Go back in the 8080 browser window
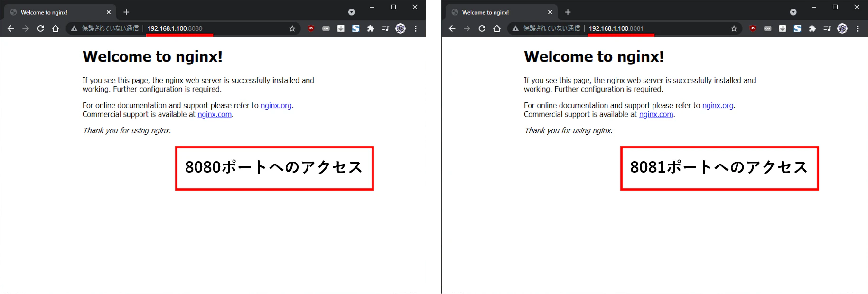 (10, 28)
